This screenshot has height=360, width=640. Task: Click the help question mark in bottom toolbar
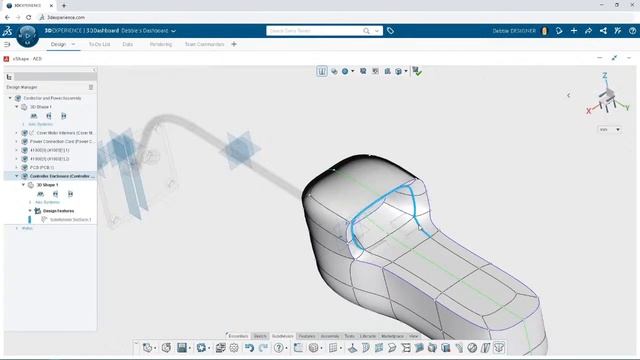tap(278, 348)
